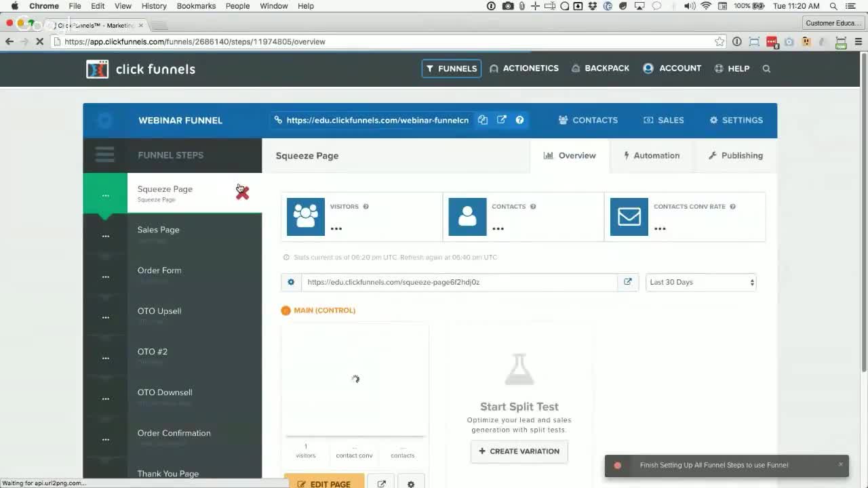Open the Help navigation menu

click(x=732, y=68)
